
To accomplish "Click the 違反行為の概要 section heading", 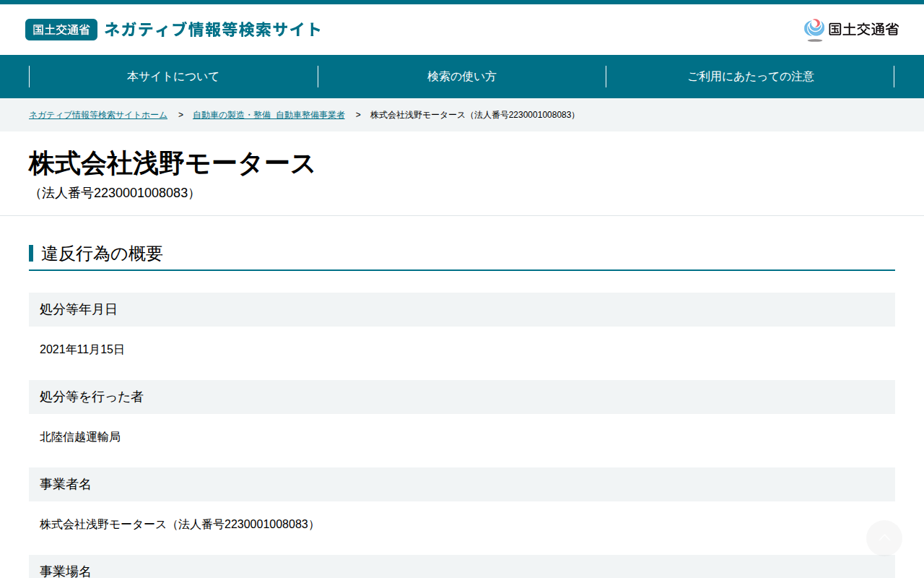I will (102, 254).
